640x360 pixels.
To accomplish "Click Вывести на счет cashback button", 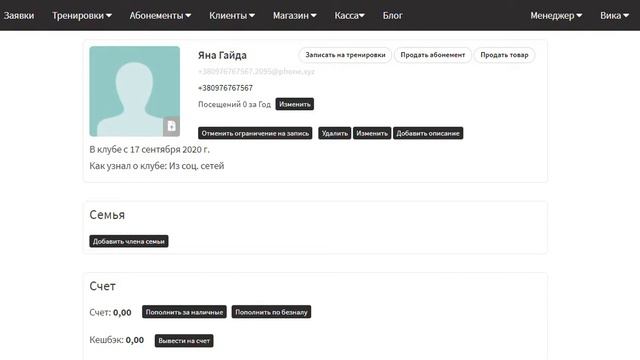I will pyautogui.click(x=184, y=340).
